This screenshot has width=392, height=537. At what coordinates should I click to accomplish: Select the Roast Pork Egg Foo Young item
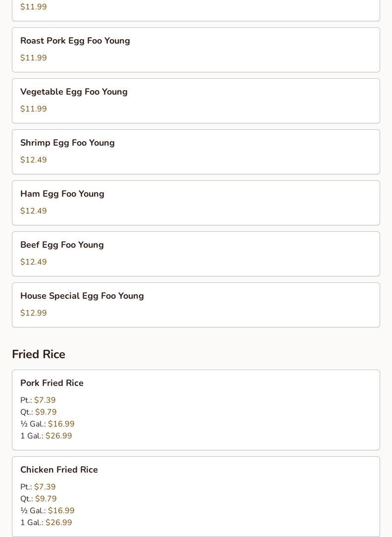point(75,41)
